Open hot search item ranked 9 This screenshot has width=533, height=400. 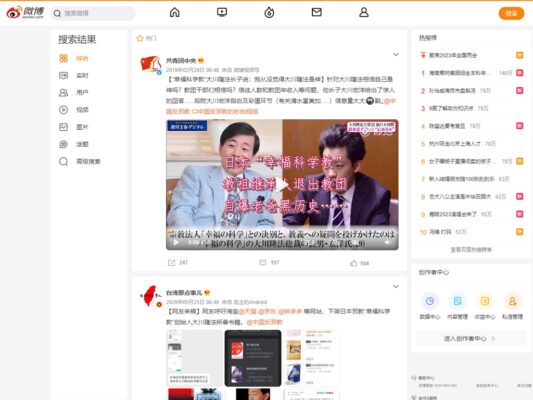(453, 214)
